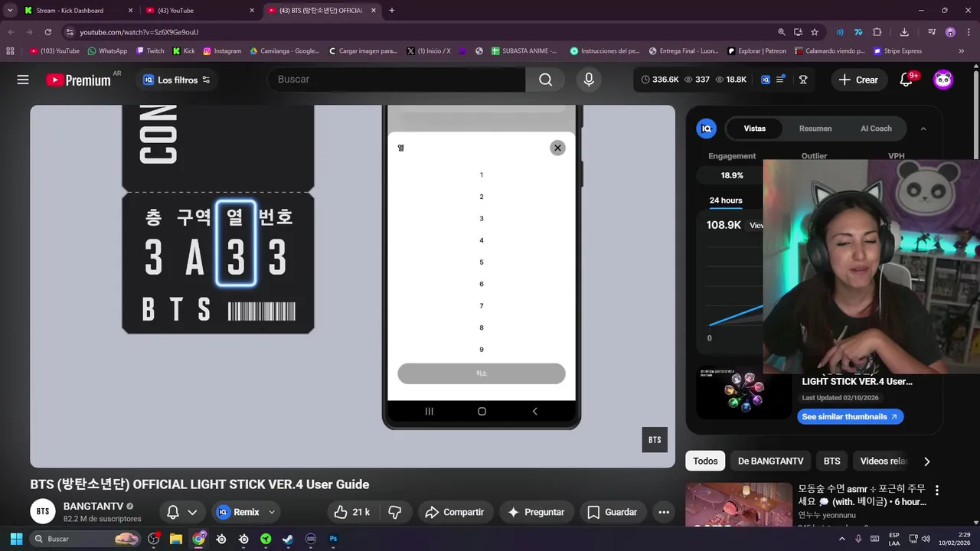Open the AI Coach tab in vidIQ

click(x=876, y=129)
